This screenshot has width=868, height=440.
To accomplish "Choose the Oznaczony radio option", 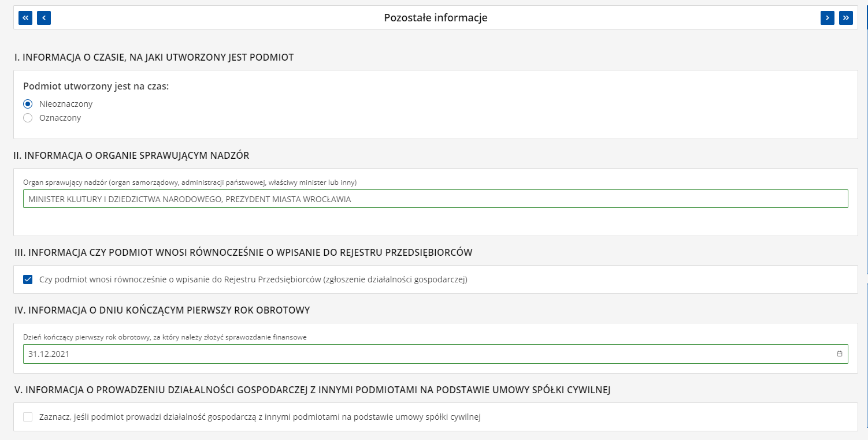I will pos(28,118).
